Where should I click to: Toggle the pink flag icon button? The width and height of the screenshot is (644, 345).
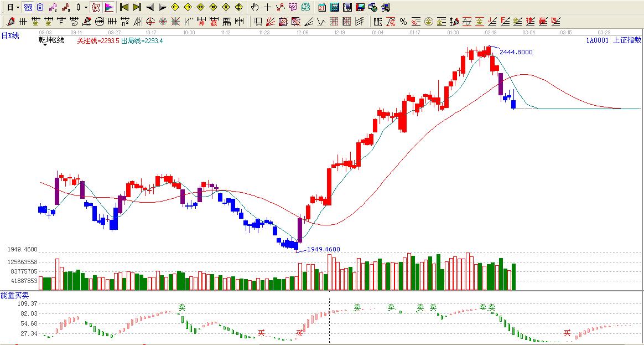[x=109, y=7]
